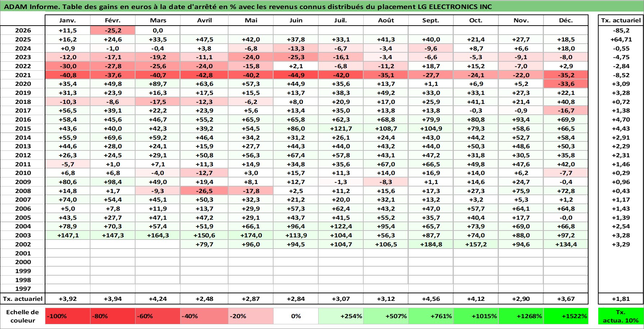Viewport: 644px width, 329px height.
Task: Click the +98,4 cell in Févr. 2009
Action: click(x=113, y=182)
